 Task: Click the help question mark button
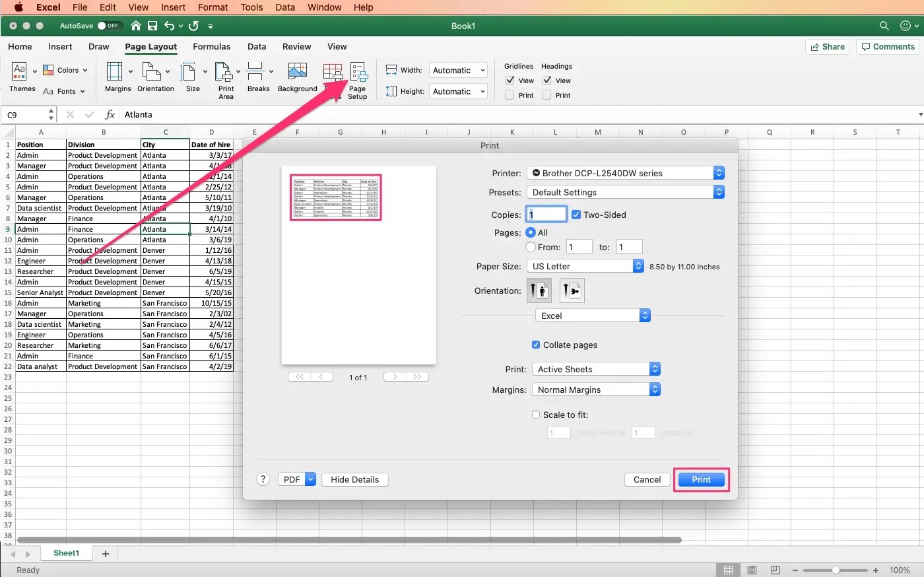tap(263, 479)
